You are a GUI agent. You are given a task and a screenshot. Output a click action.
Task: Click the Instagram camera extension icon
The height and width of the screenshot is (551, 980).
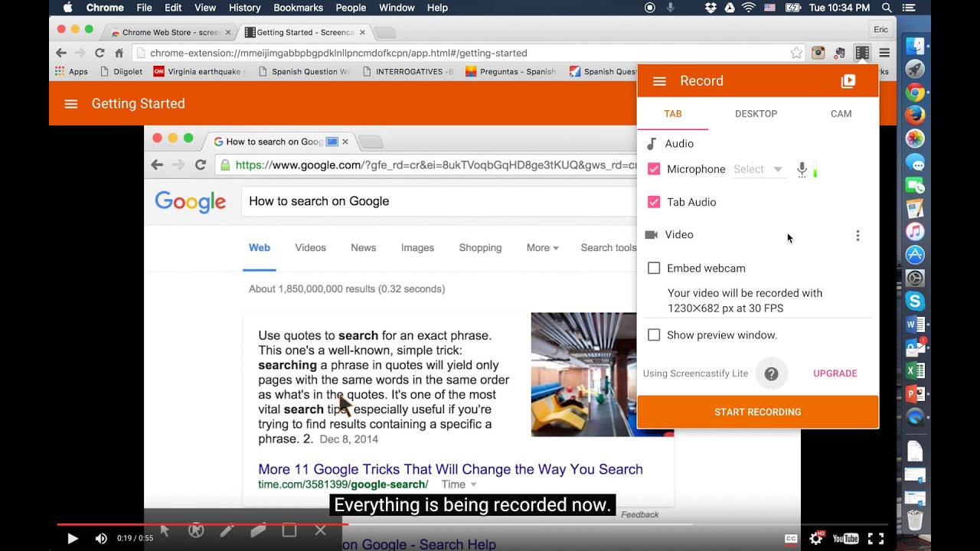818,53
